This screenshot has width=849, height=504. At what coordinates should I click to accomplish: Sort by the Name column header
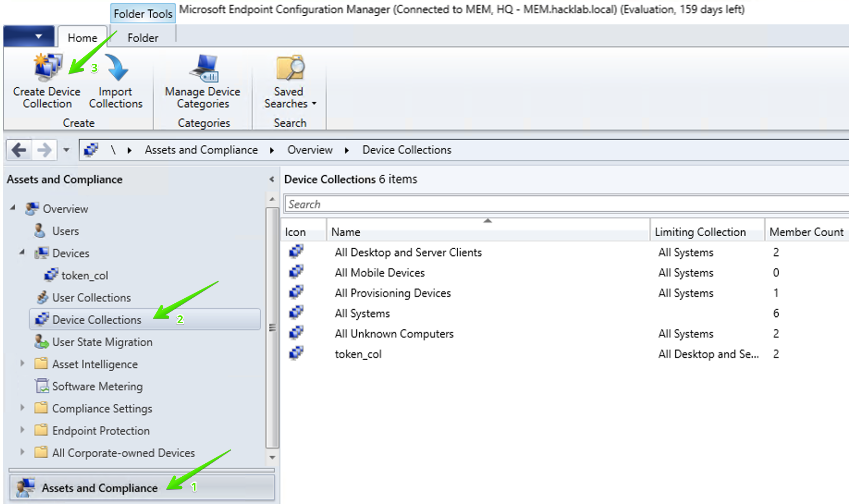coord(488,232)
